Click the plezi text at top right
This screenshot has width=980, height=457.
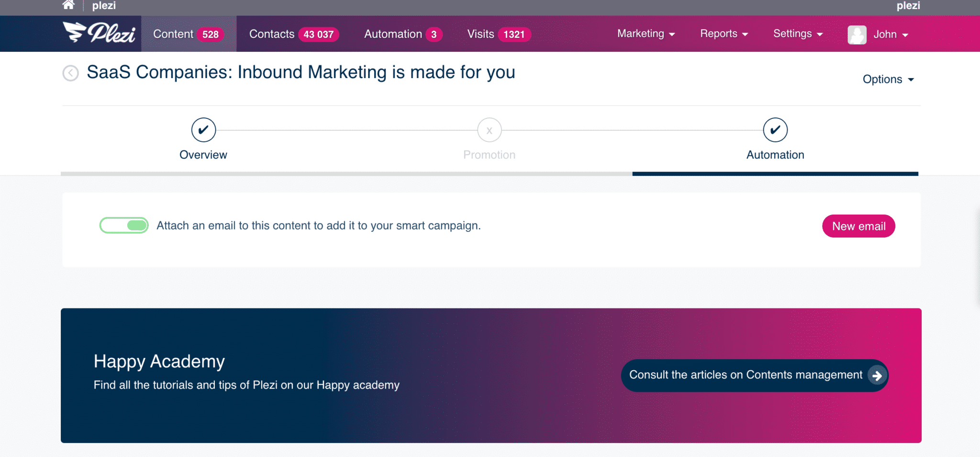(908, 6)
